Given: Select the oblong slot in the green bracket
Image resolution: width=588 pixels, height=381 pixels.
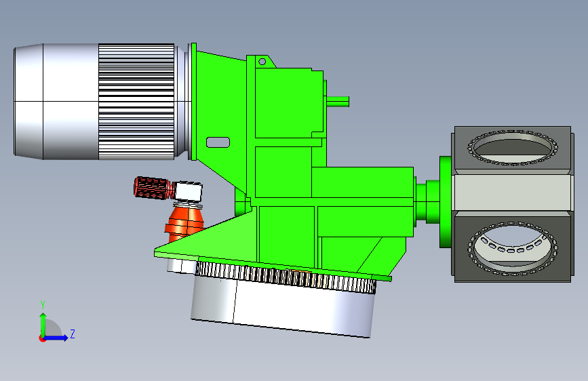Looking at the screenshot, I should point(218,142).
